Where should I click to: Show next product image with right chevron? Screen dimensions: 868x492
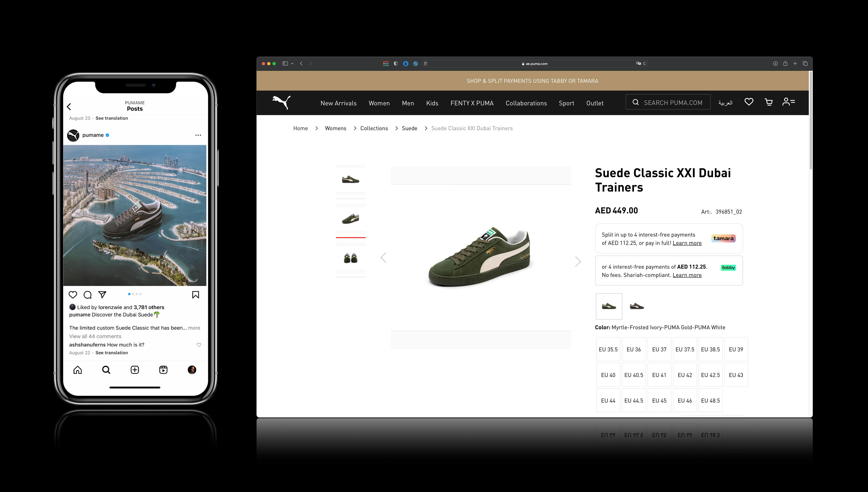pyautogui.click(x=578, y=261)
